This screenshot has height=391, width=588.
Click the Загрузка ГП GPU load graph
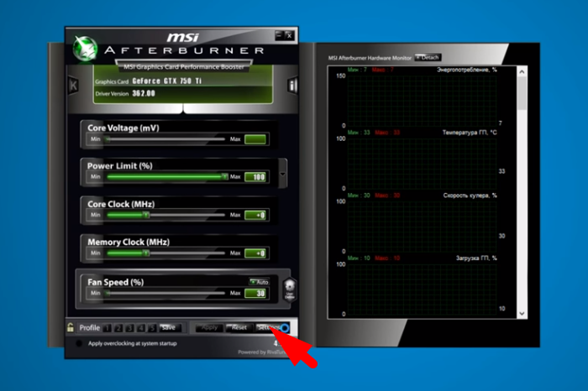(x=422, y=289)
